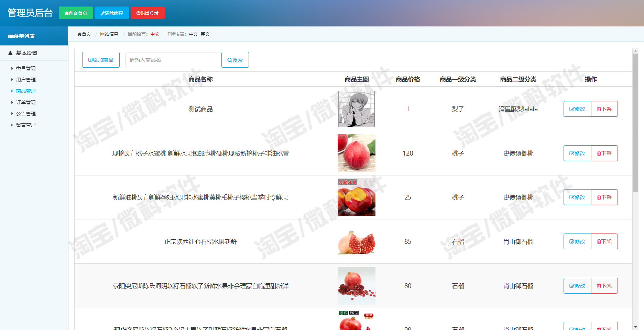
Task: Expand 用户管理 arrow in sidebar
Action: pyautogui.click(x=12, y=80)
